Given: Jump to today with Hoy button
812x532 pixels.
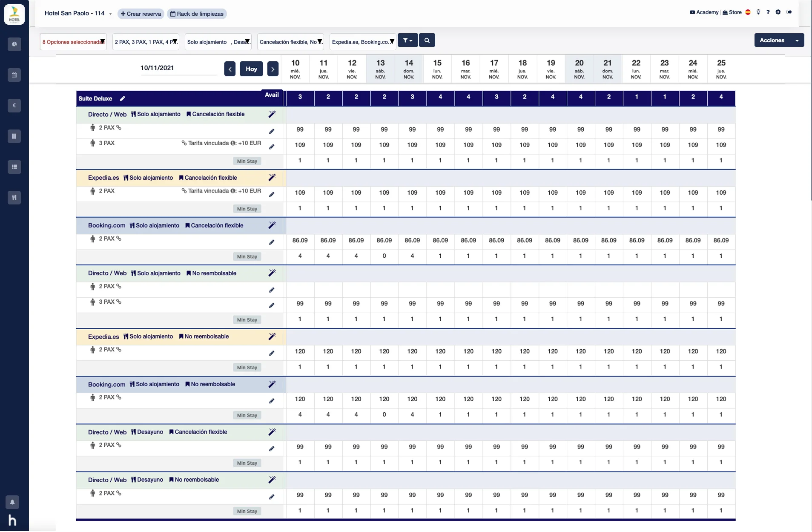Looking at the screenshot, I should click(x=251, y=69).
